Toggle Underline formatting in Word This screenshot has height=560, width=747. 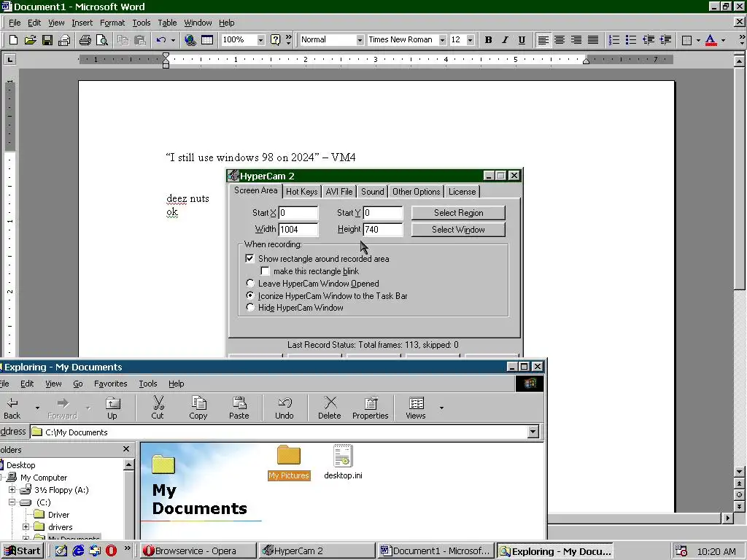click(522, 40)
